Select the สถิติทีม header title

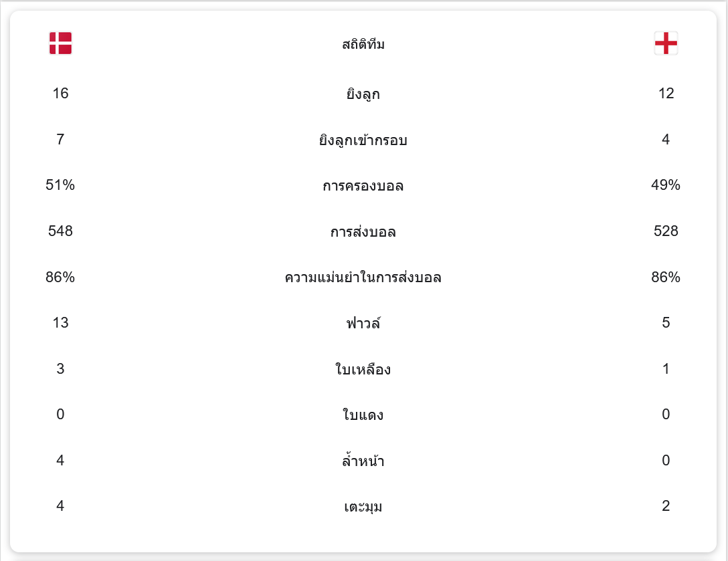click(363, 45)
